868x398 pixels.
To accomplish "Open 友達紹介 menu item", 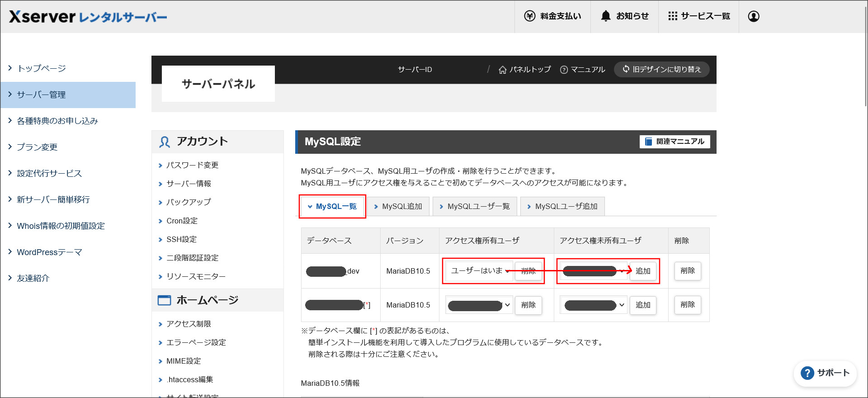I will click(68, 278).
